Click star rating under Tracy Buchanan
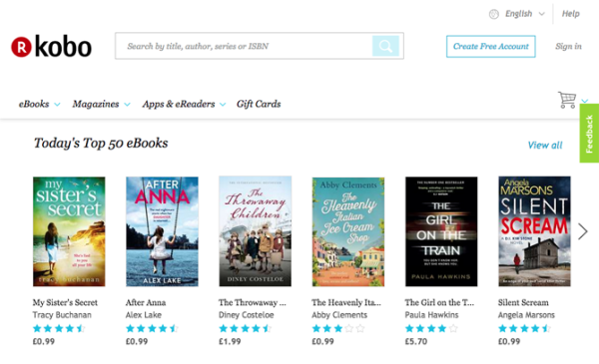The height and width of the screenshot is (364, 599). (59, 328)
